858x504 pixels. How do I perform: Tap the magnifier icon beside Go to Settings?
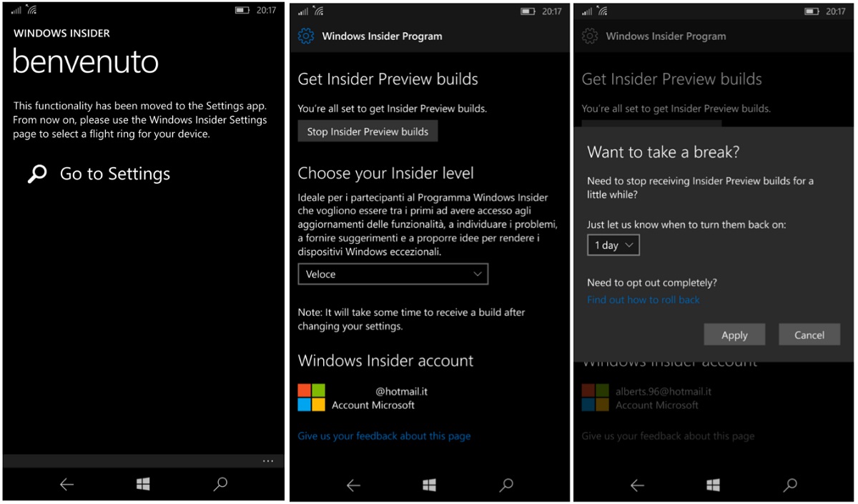[37, 174]
